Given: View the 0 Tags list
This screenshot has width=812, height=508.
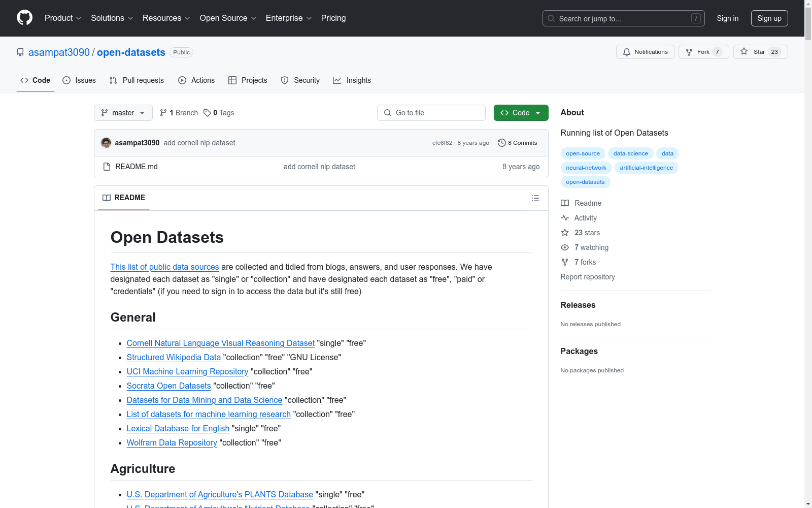Looking at the screenshot, I should (219, 113).
